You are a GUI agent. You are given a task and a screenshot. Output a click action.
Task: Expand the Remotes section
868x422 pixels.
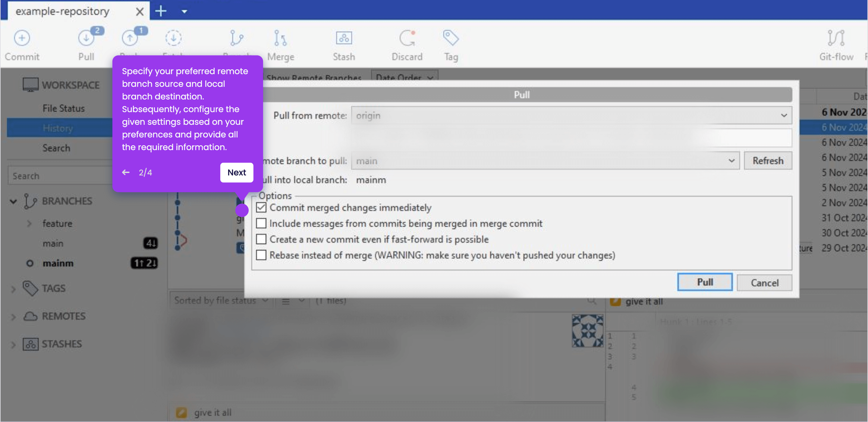tap(13, 316)
